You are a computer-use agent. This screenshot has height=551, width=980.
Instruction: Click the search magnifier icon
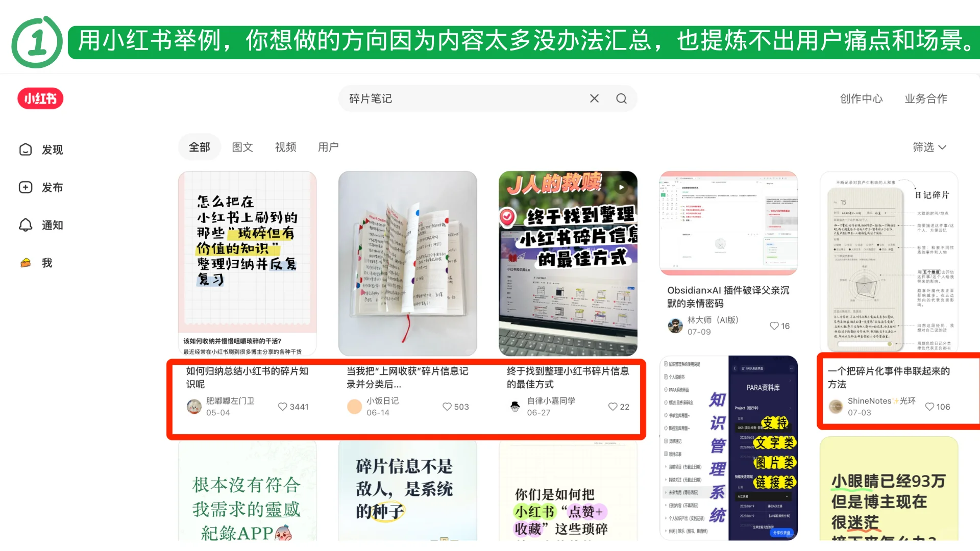621,98
